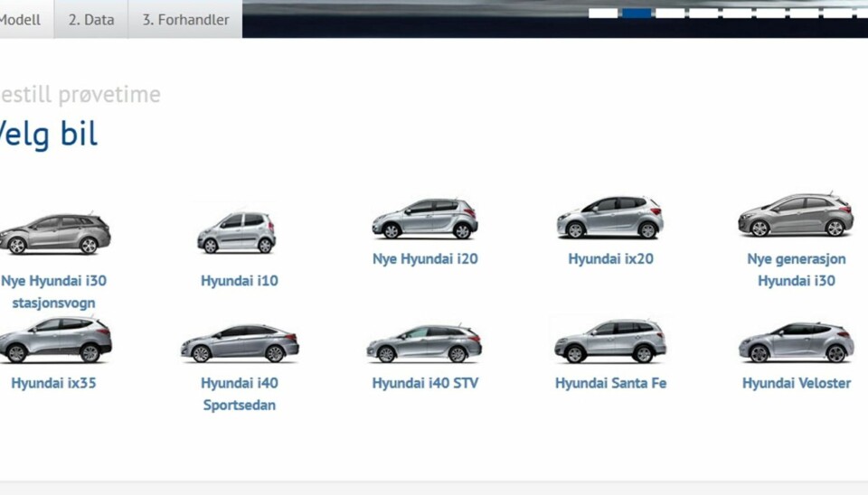Open the Hyundai Santa Fe text link
The height and width of the screenshot is (495, 868).
[610, 383]
